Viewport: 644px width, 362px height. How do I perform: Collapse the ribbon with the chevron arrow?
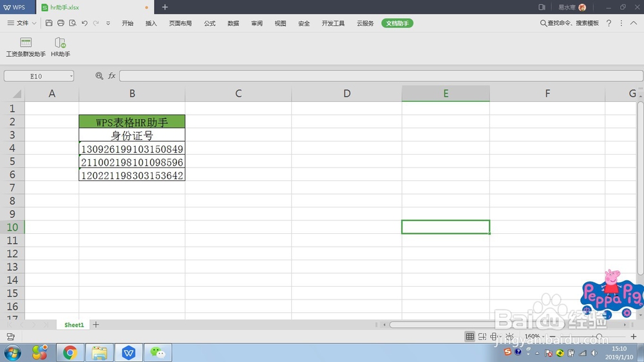click(x=634, y=23)
